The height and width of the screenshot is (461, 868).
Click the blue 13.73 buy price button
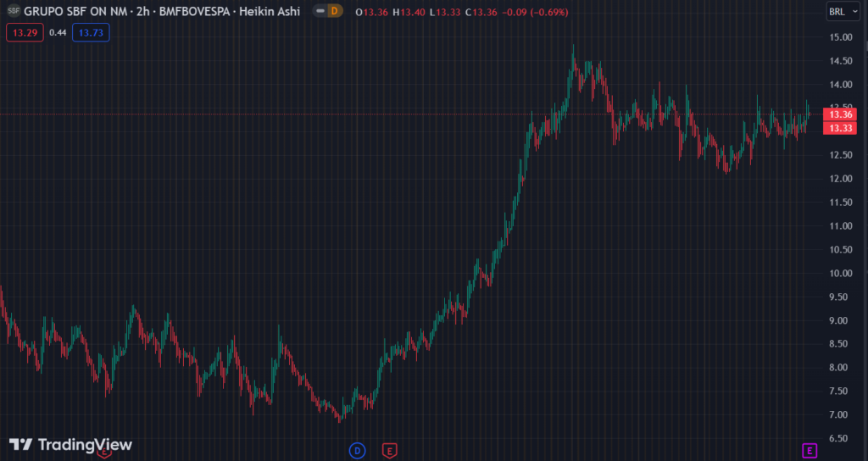[91, 33]
